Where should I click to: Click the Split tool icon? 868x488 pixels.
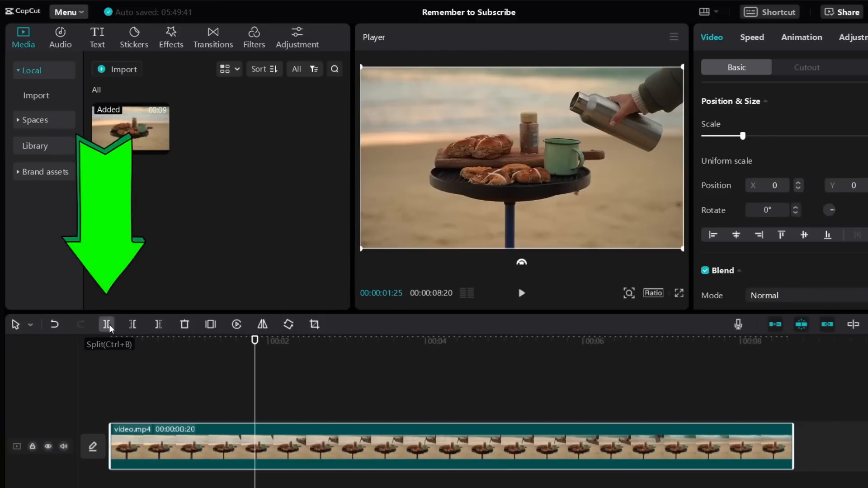pyautogui.click(x=106, y=324)
